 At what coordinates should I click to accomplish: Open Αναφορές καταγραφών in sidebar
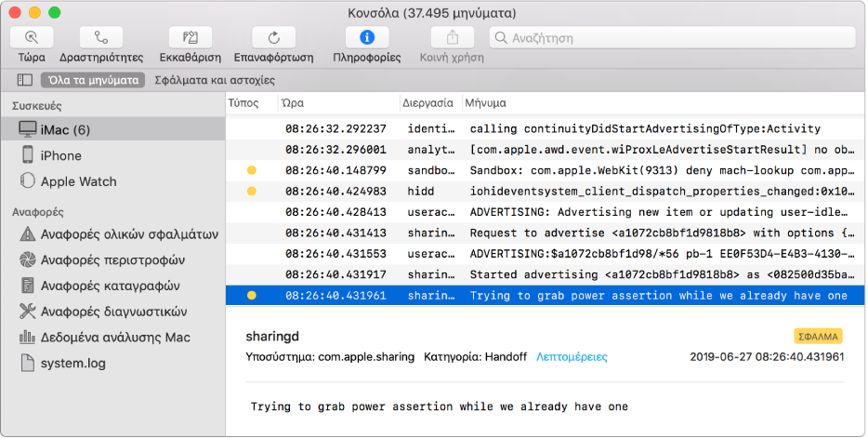click(x=113, y=285)
